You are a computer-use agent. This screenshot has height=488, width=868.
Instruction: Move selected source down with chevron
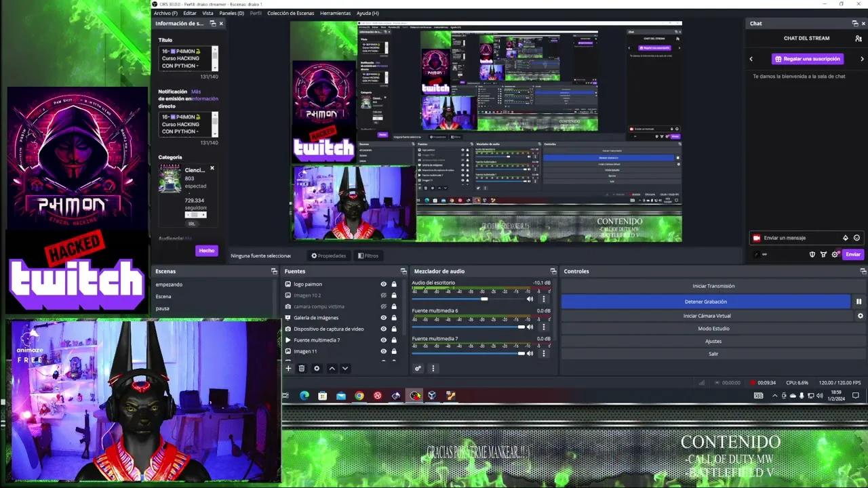tap(344, 368)
